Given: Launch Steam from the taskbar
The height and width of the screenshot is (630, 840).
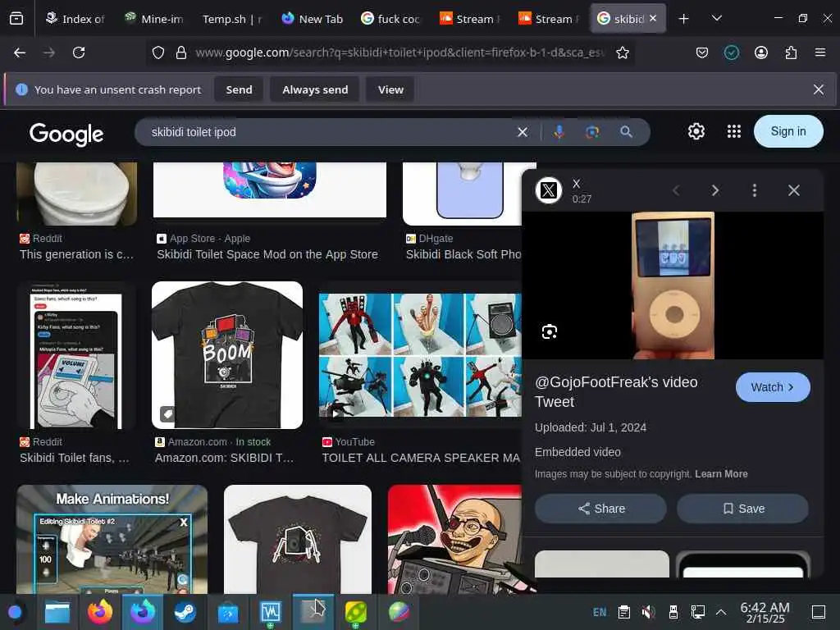Looking at the screenshot, I should tap(185, 612).
